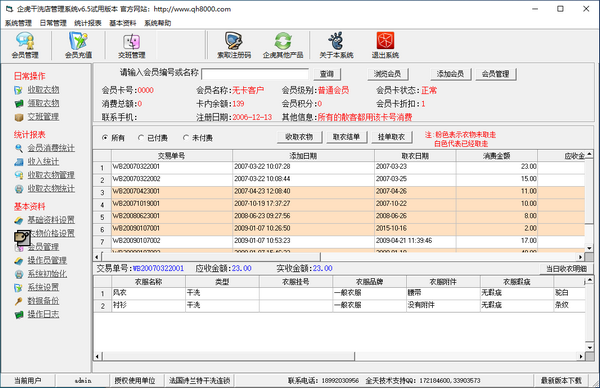Click the icon beside 领取衣物 sidebar link

click(18, 104)
